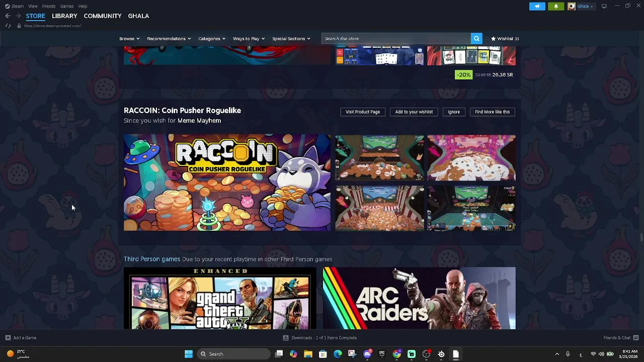
Task: Switch to the STORE tab
Action: pos(35,16)
